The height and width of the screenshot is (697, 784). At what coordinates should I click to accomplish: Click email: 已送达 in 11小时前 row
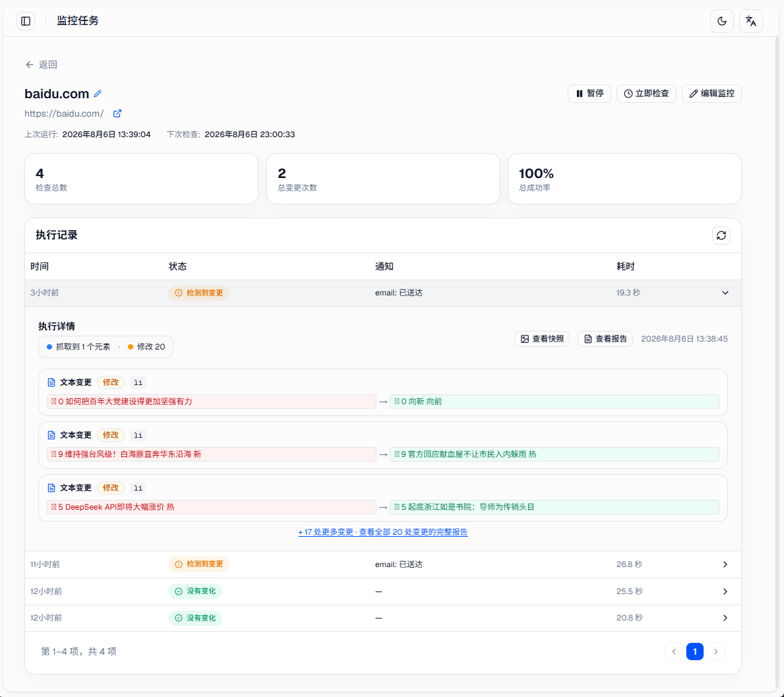(x=398, y=564)
